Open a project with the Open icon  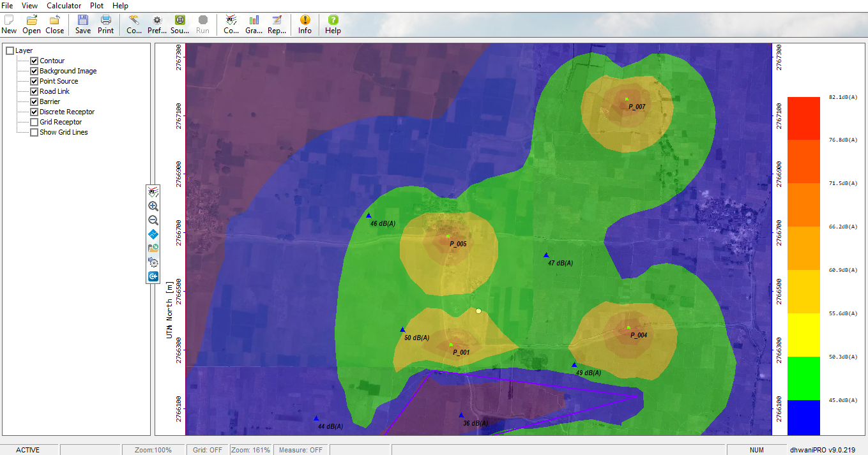(x=31, y=24)
